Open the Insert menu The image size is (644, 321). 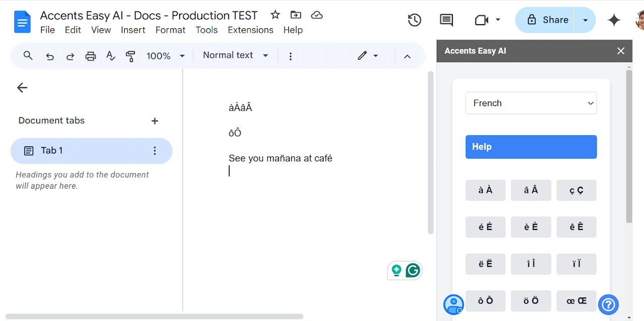(133, 30)
